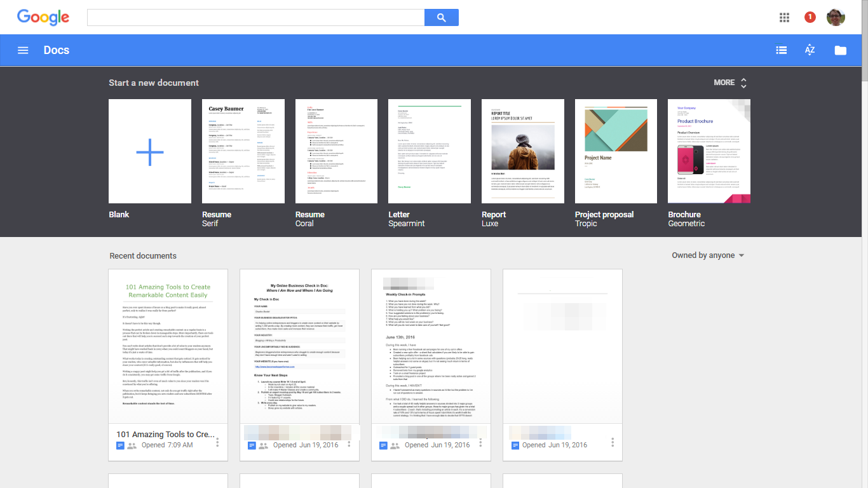
Task: Open Weekly Check-in Prompts document thumbnail
Action: click(431, 346)
